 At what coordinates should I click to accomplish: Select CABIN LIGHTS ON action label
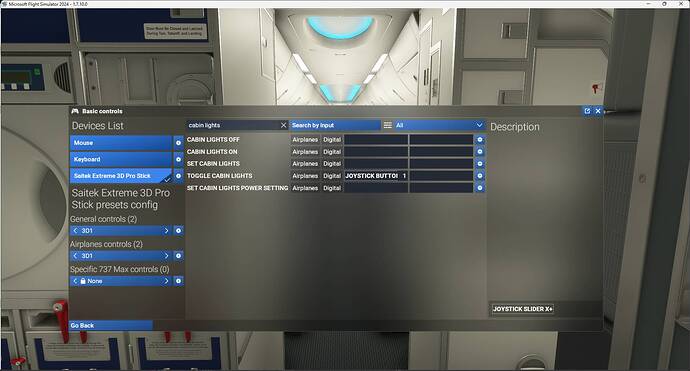212,151
